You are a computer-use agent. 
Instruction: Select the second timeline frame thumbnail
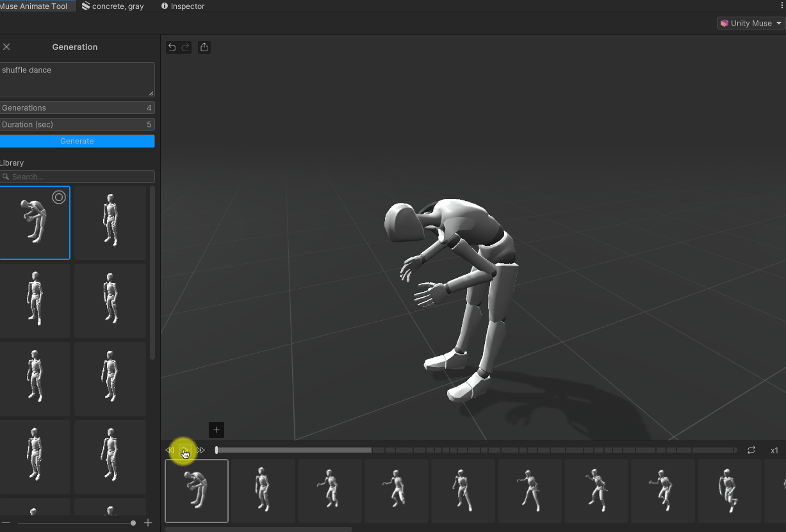(263, 491)
